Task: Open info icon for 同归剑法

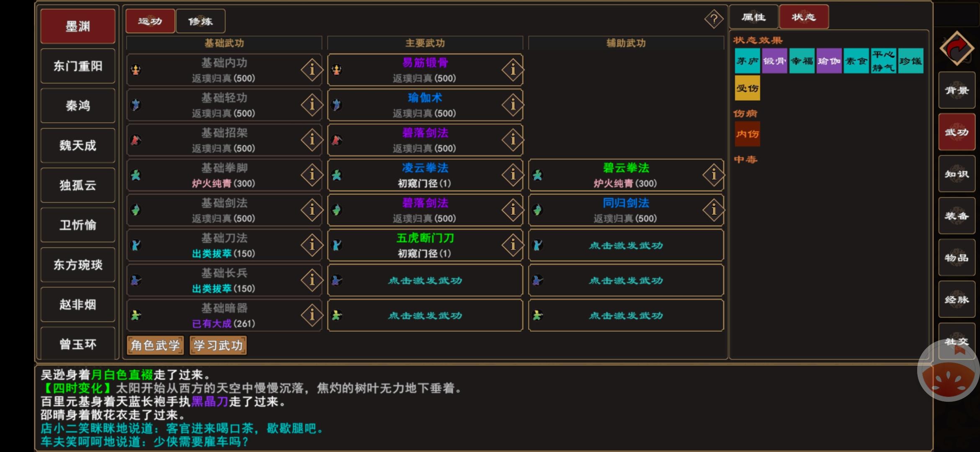Action: pos(714,210)
